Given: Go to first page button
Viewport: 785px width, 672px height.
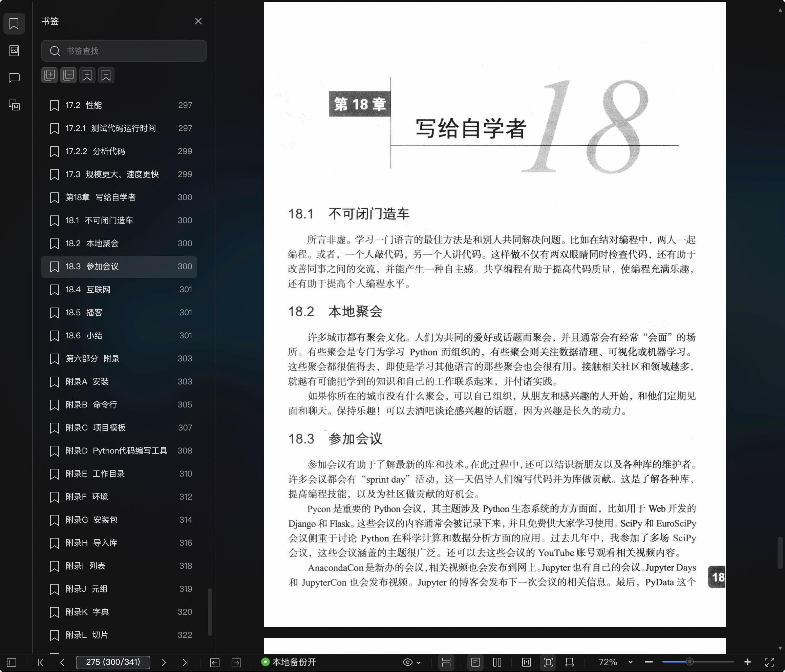Looking at the screenshot, I should click(x=41, y=662).
